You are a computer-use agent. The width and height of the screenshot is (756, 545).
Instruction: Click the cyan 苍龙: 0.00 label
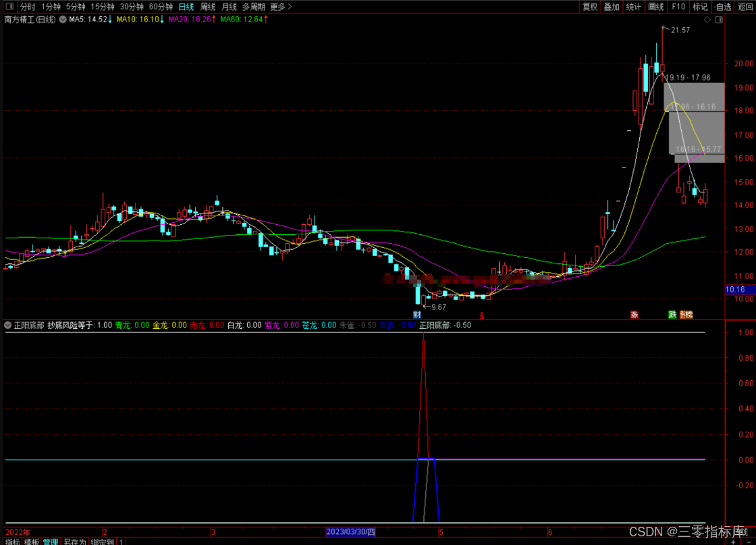(x=319, y=325)
